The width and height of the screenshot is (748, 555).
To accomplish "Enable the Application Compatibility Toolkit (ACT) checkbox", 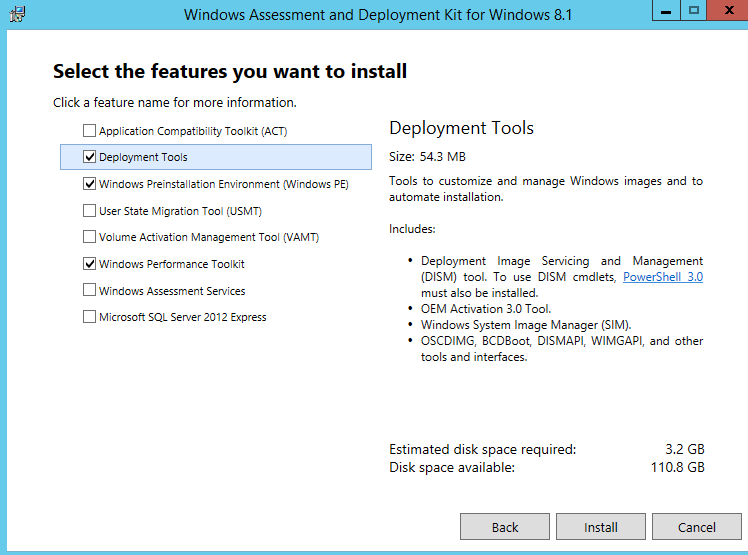I will tap(90, 131).
